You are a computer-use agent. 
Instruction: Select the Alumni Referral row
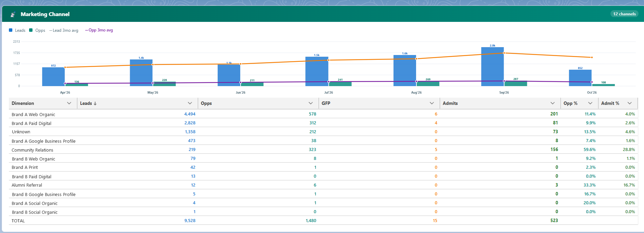pyautogui.click(x=323, y=185)
